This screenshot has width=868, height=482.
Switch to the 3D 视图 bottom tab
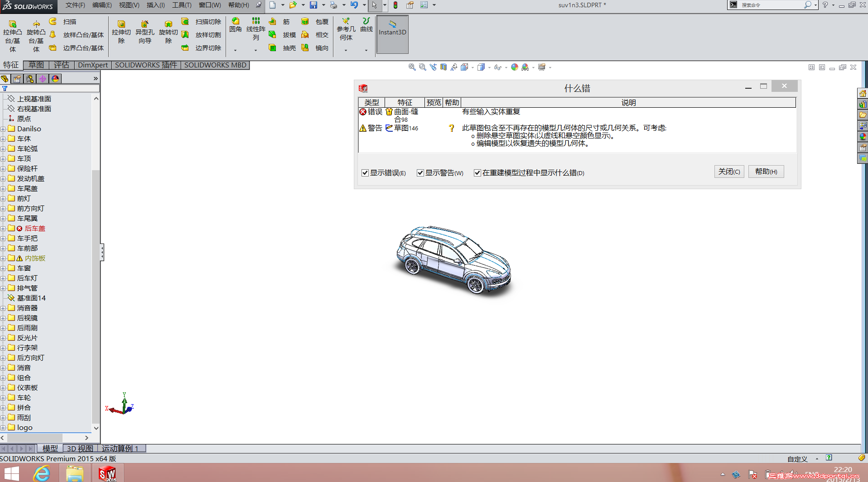tap(80, 449)
